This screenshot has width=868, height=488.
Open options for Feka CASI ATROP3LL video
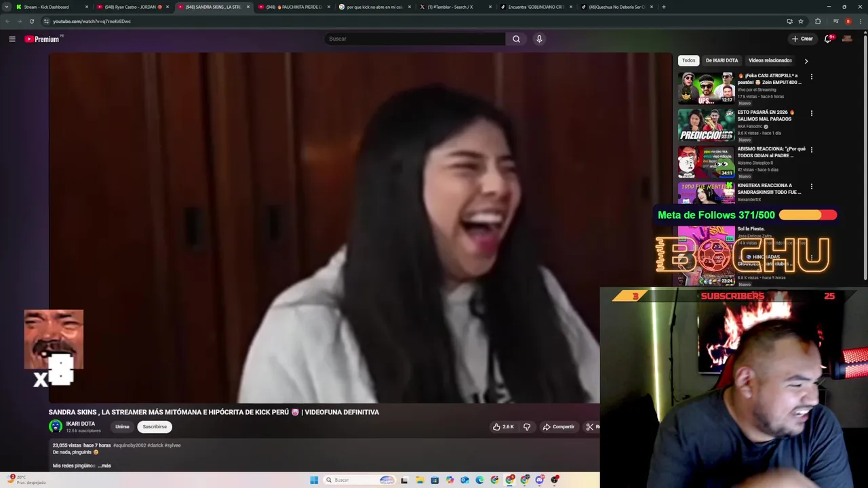pos(811,77)
